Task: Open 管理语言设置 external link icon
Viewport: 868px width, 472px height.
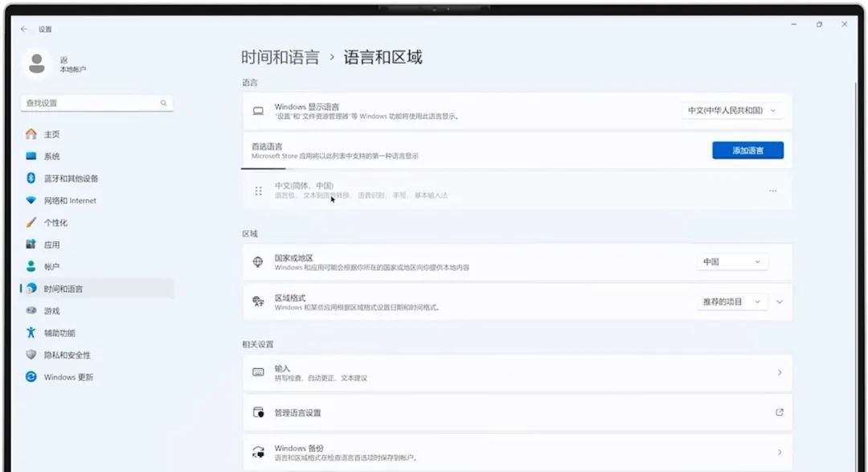Action: click(780, 412)
